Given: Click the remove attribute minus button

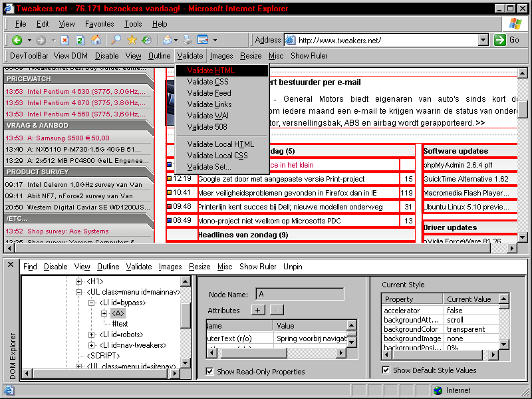Looking at the screenshot, I should (277, 310).
